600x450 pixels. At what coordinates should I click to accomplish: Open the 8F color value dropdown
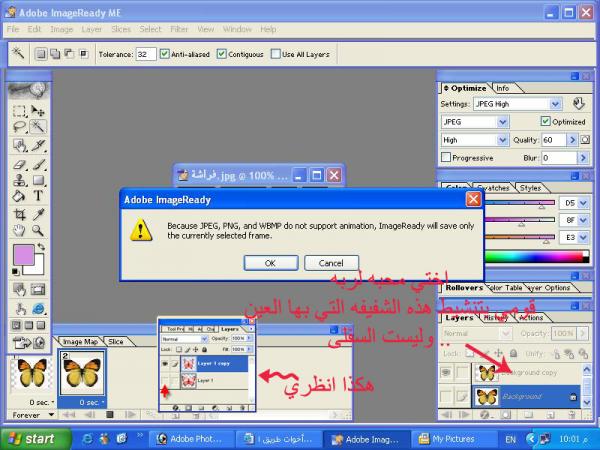[x=583, y=220]
